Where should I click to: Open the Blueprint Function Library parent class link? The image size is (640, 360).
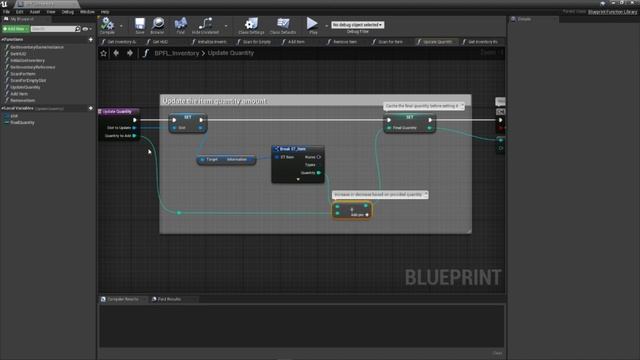point(612,12)
